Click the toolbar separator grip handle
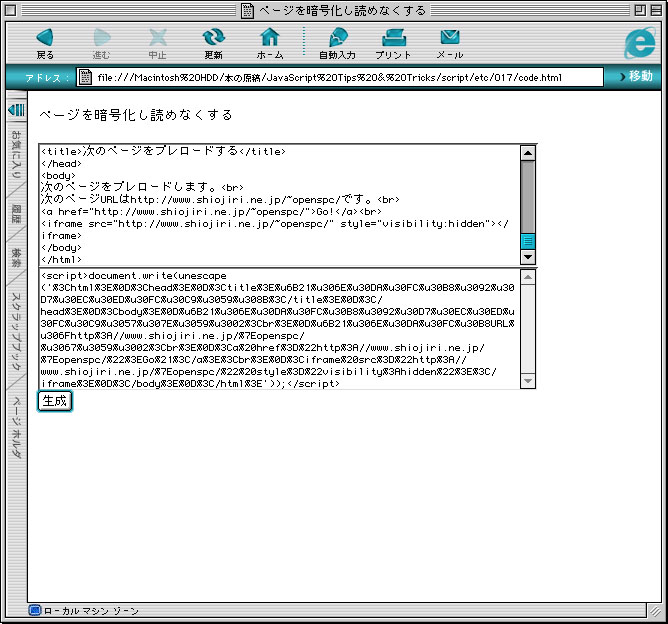 pos(304,41)
